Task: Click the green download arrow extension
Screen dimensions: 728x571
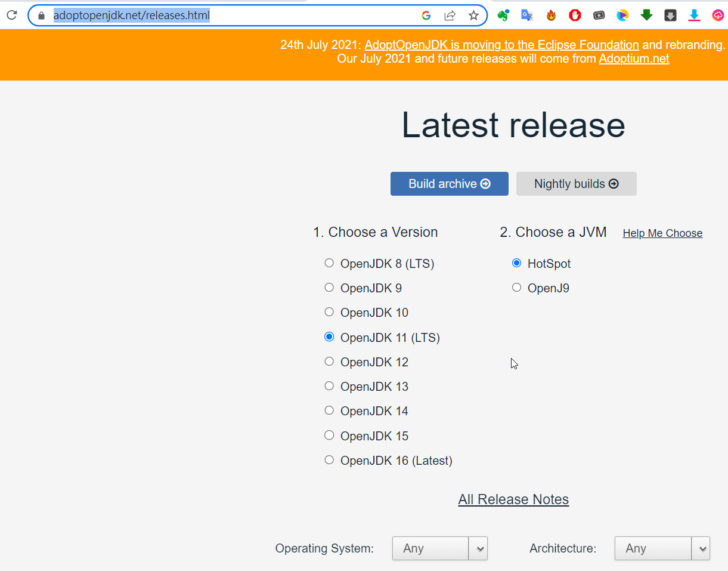Action: pos(646,16)
